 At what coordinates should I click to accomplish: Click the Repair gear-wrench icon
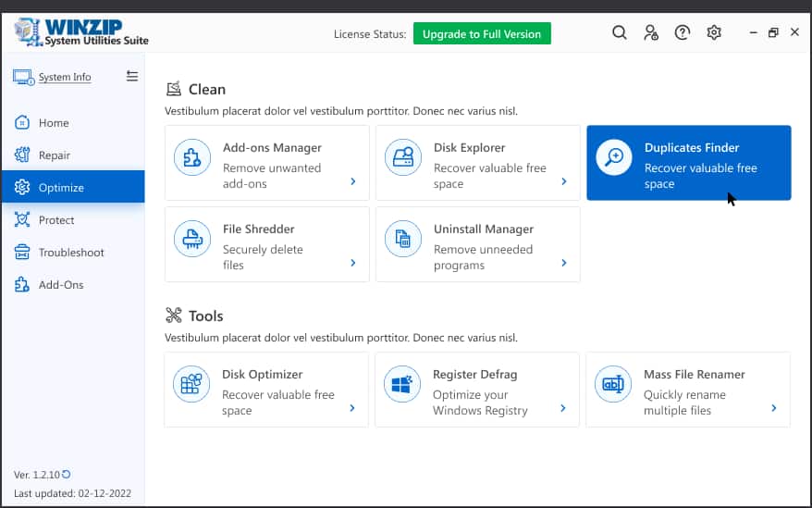(x=22, y=155)
